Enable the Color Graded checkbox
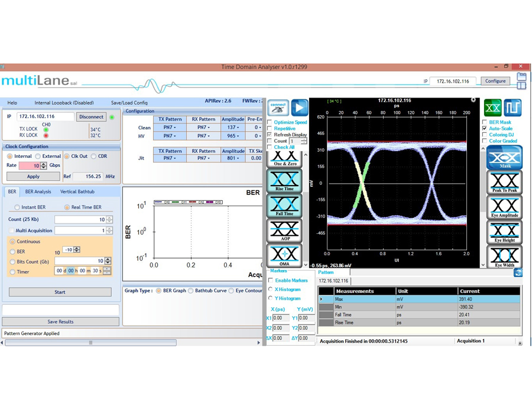This screenshot has width=532, height=397. pyautogui.click(x=485, y=141)
